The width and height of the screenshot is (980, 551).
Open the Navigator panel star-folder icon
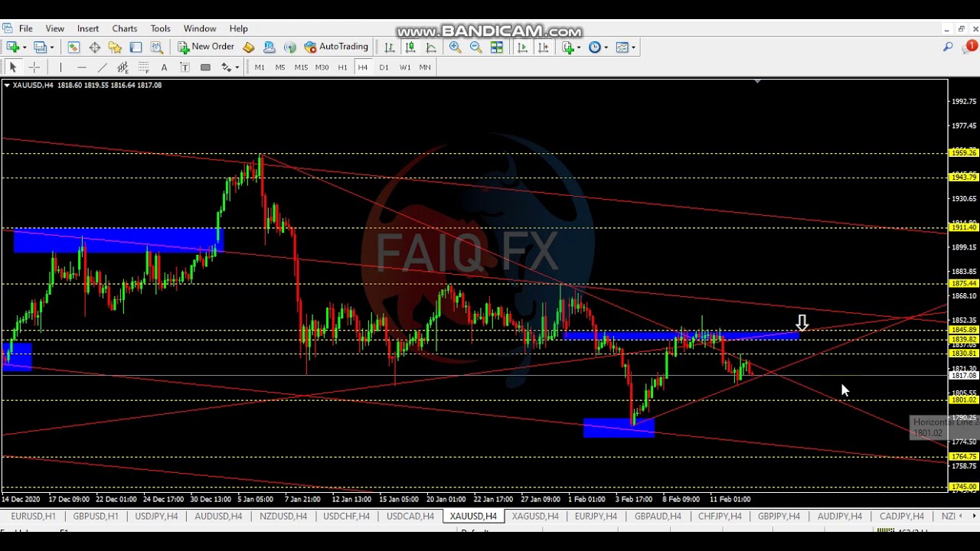click(x=115, y=47)
